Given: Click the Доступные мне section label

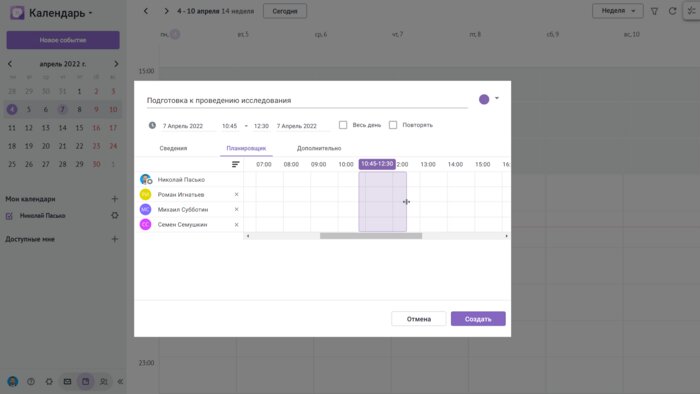Looking at the screenshot, I should coord(30,239).
